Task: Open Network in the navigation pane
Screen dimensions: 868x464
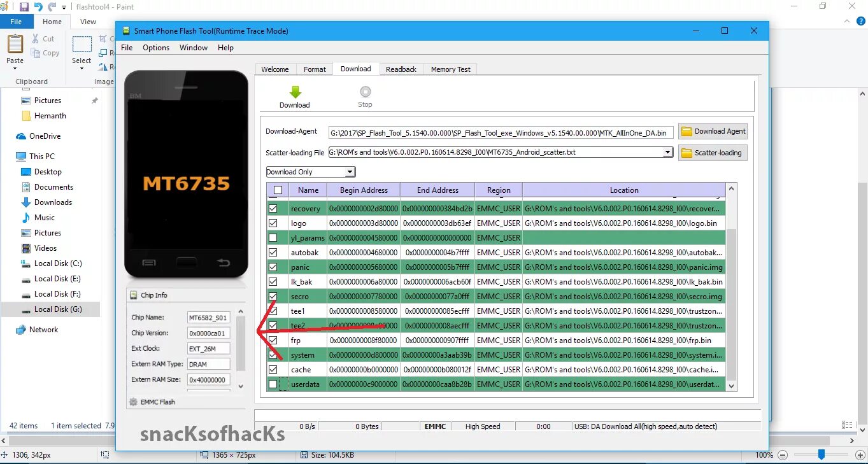Action: click(x=38, y=330)
